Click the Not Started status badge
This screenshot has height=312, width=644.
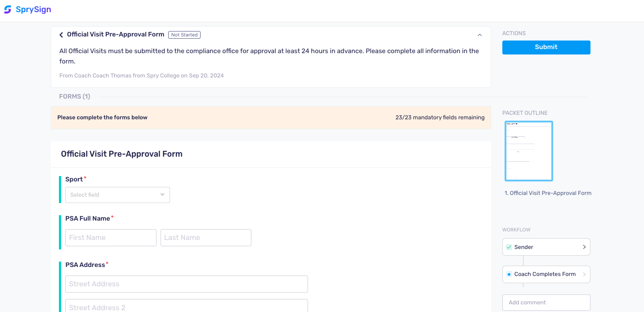184,35
